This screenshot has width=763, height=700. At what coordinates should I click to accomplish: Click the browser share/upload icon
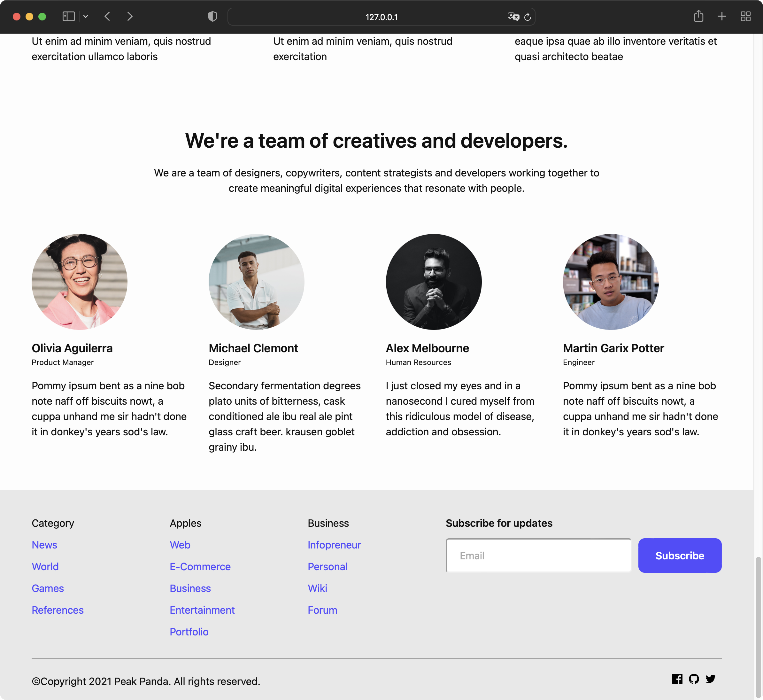(698, 17)
